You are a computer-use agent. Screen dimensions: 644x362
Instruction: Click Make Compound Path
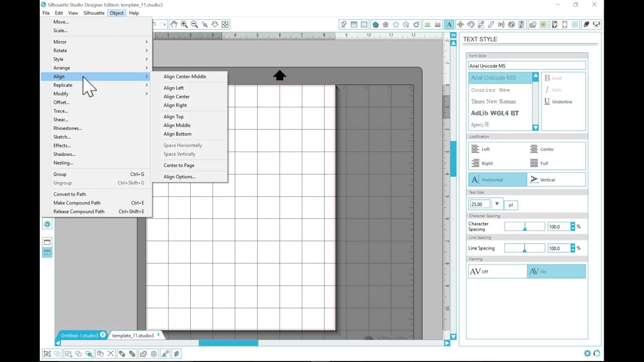point(77,203)
